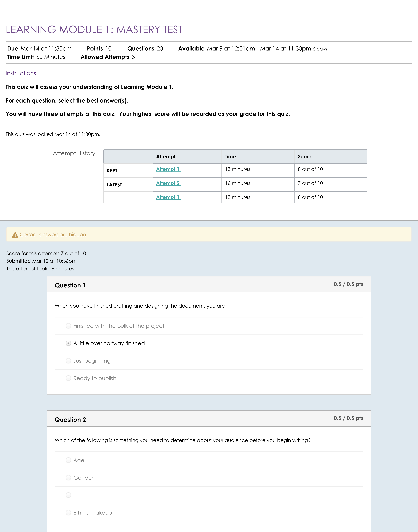Click the 'LATEST' row label
The image size is (418, 532).
[x=114, y=185]
